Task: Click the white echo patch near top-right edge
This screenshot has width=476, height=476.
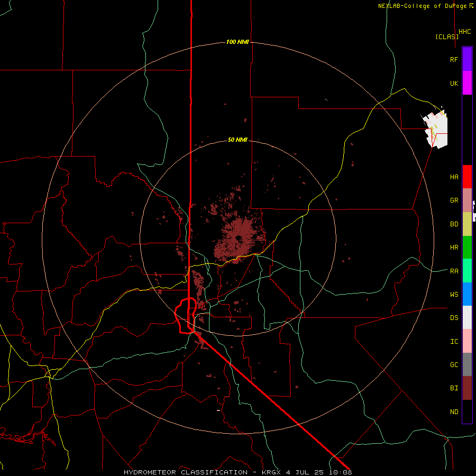Action: click(x=436, y=129)
